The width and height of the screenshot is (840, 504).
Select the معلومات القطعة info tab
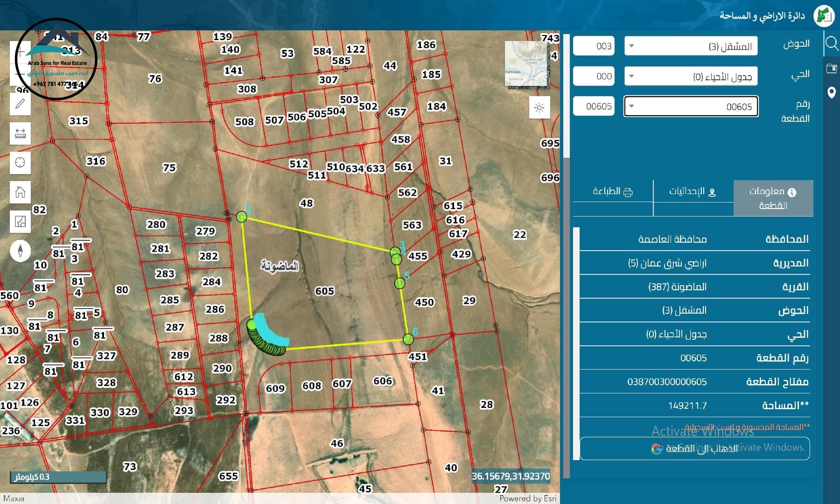tap(773, 198)
